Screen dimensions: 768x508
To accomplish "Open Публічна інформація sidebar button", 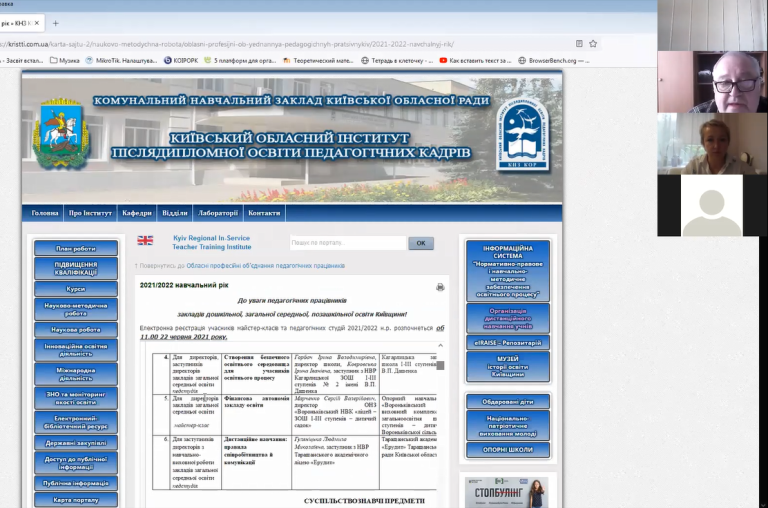I will [76, 484].
